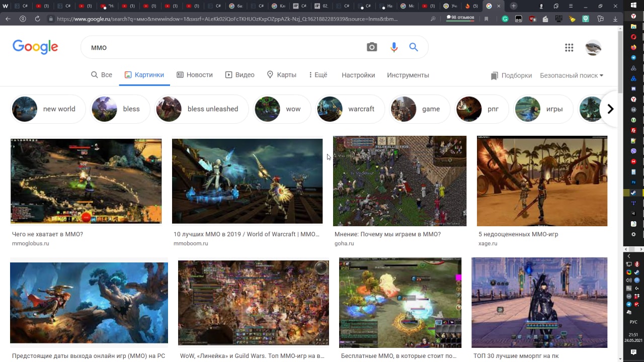Switch to the Все tab

click(x=101, y=75)
